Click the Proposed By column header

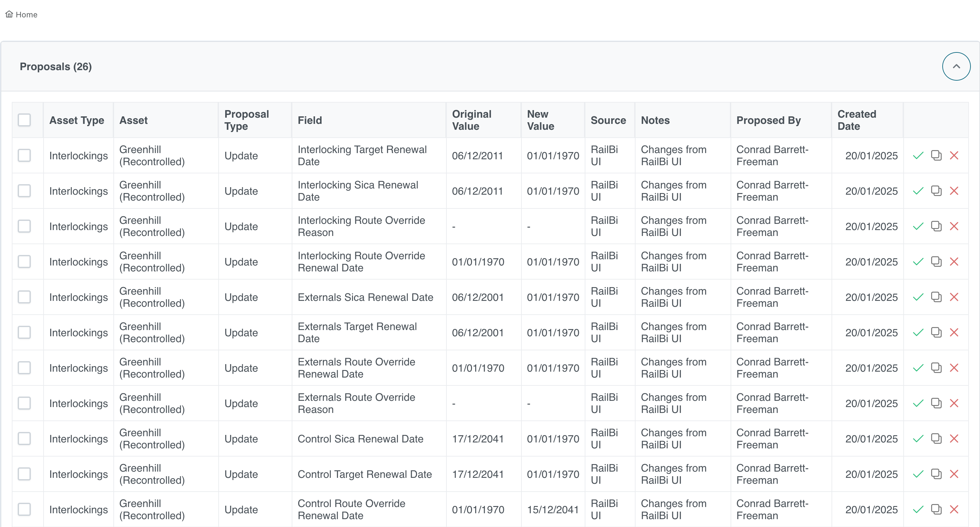(768, 120)
